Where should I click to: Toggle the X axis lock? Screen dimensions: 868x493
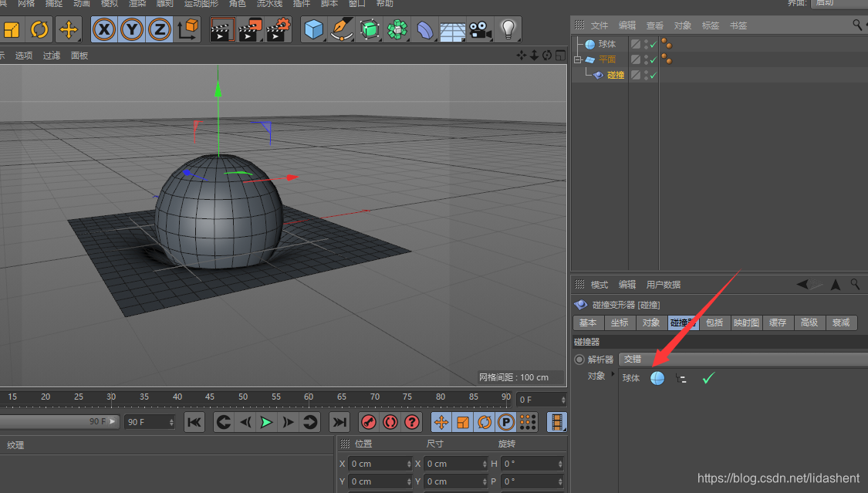coord(104,30)
